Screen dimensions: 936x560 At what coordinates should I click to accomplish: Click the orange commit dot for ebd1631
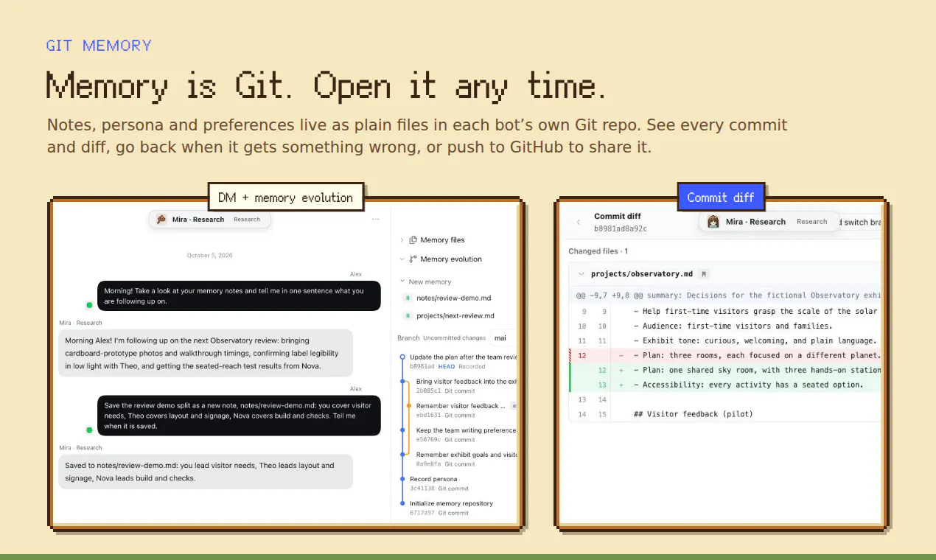408,406
